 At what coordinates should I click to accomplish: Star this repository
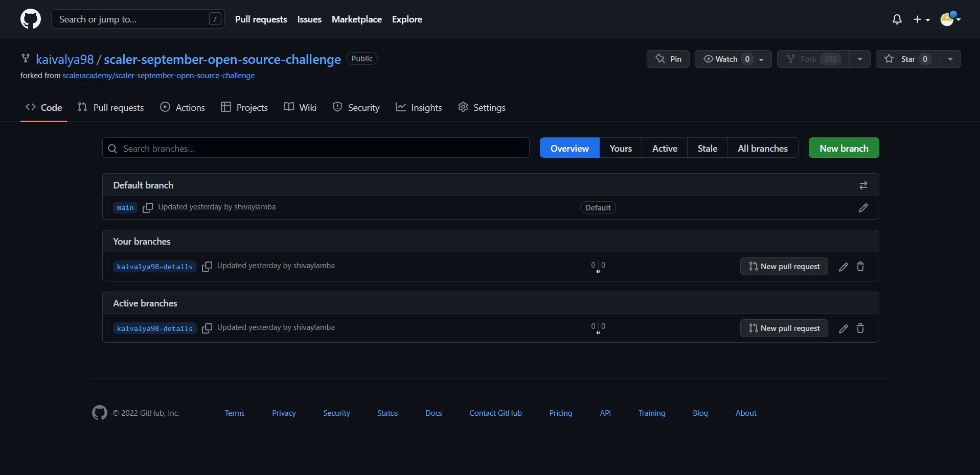click(908, 59)
